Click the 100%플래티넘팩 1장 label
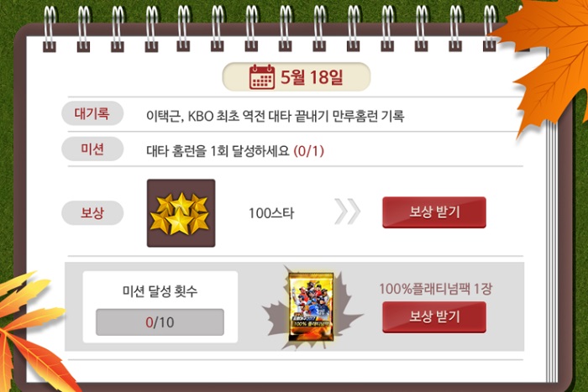 435,289
